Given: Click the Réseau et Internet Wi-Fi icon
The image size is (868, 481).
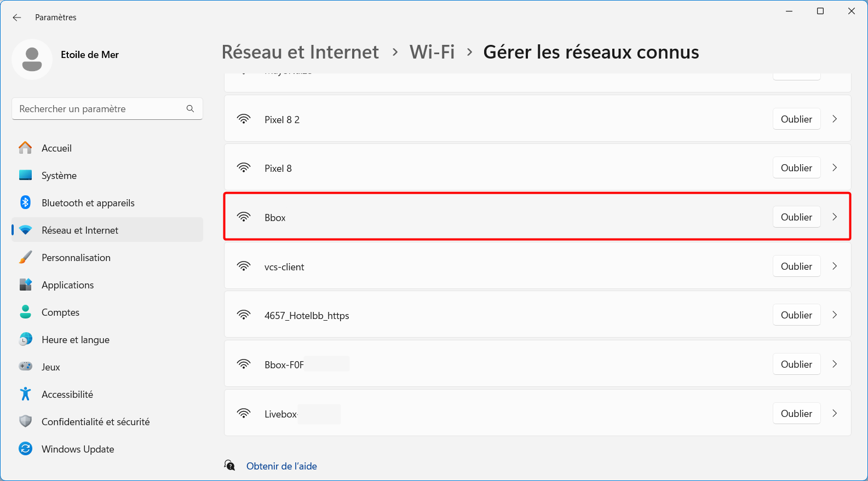Looking at the screenshot, I should click(25, 230).
